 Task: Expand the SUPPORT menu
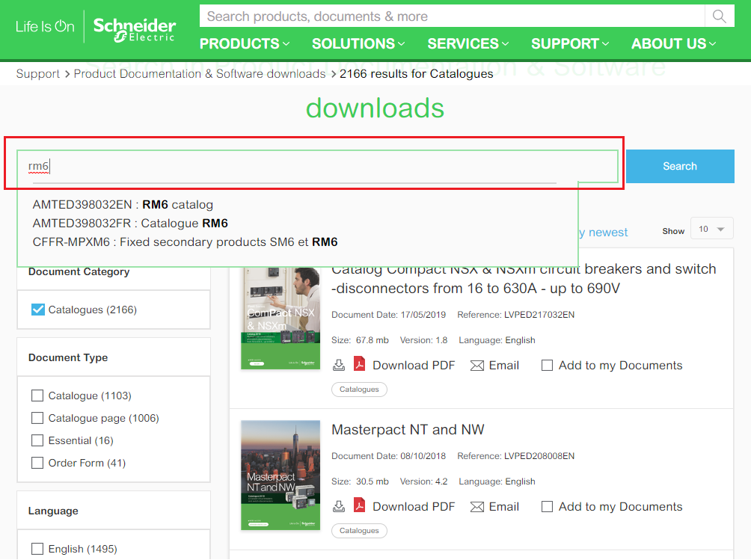click(x=570, y=43)
